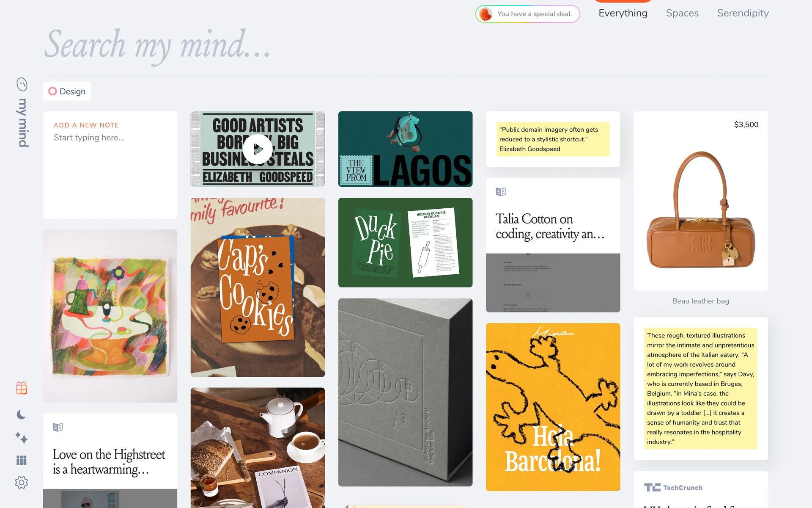Open the grid view icon in sidebar
The height and width of the screenshot is (508, 812).
(x=22, y=460)
